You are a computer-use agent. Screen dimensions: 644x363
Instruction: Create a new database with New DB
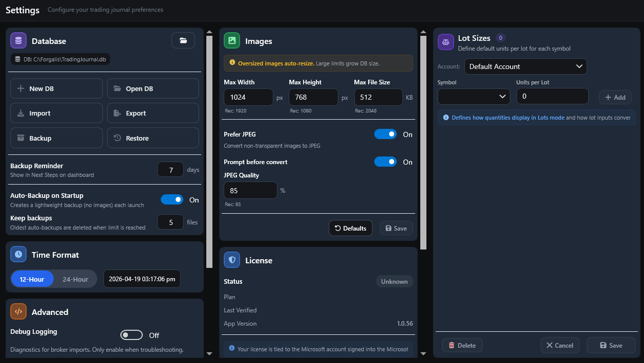click(x=56, y=88)
